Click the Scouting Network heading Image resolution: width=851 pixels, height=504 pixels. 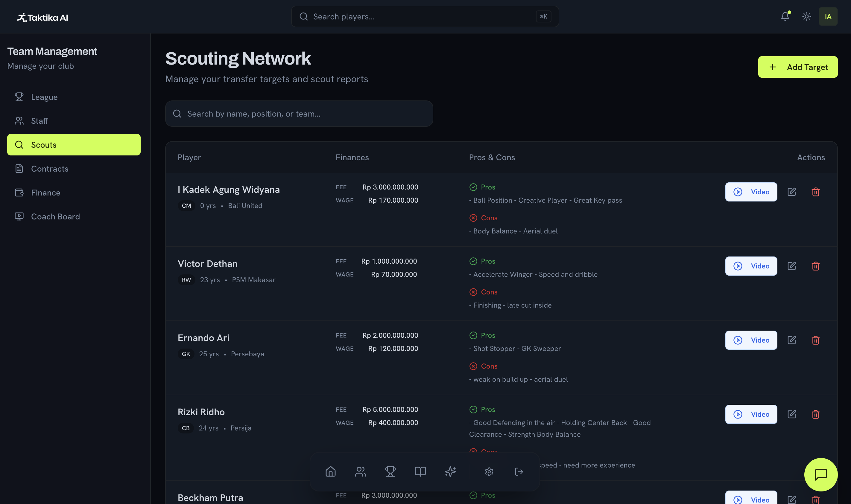(x=238, y=58)
